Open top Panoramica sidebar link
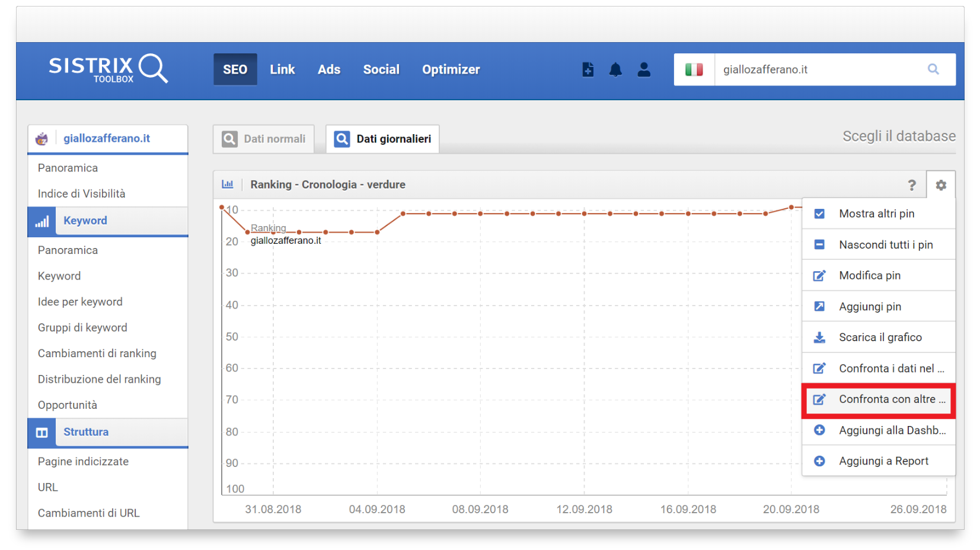Viewport: 980px width, 550px height. [x=68, y=168]
